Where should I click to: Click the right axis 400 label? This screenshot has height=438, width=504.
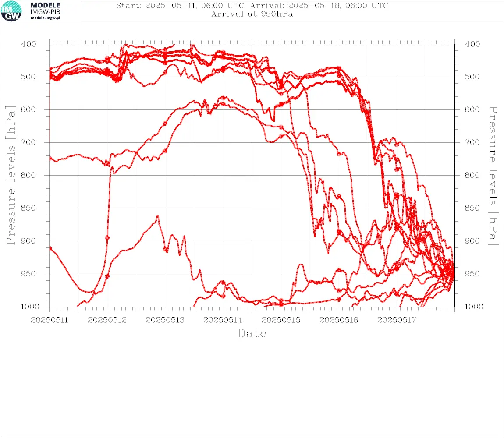pos(472,44)
